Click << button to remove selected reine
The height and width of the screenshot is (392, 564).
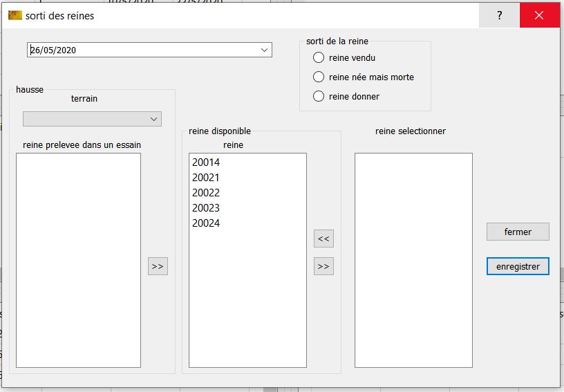tap(323, 239)
